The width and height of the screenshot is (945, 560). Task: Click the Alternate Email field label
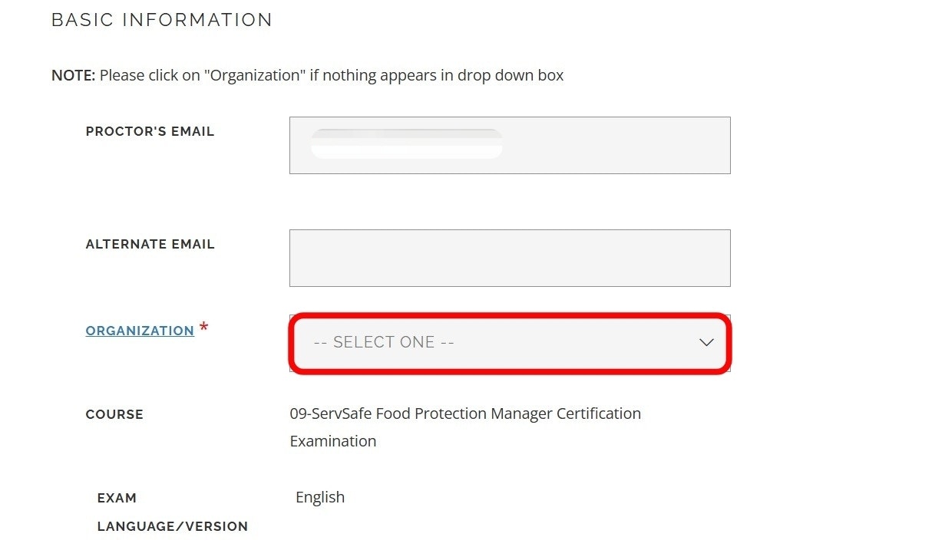pos(150,244)
